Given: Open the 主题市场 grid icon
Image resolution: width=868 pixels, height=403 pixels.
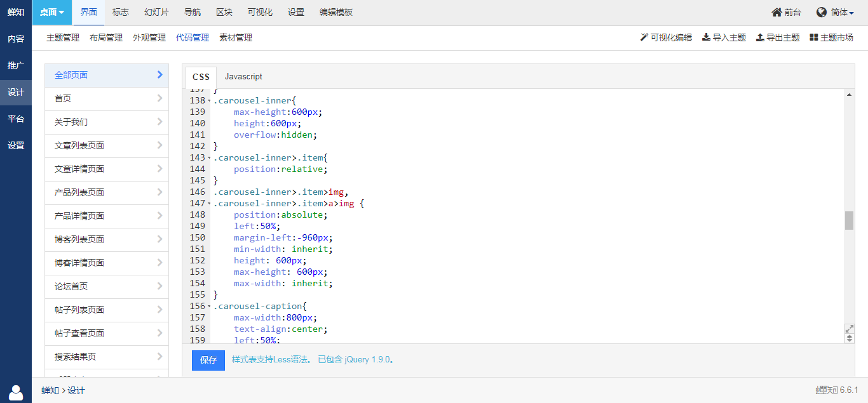Looking at the screenshot, I should 813,37.
